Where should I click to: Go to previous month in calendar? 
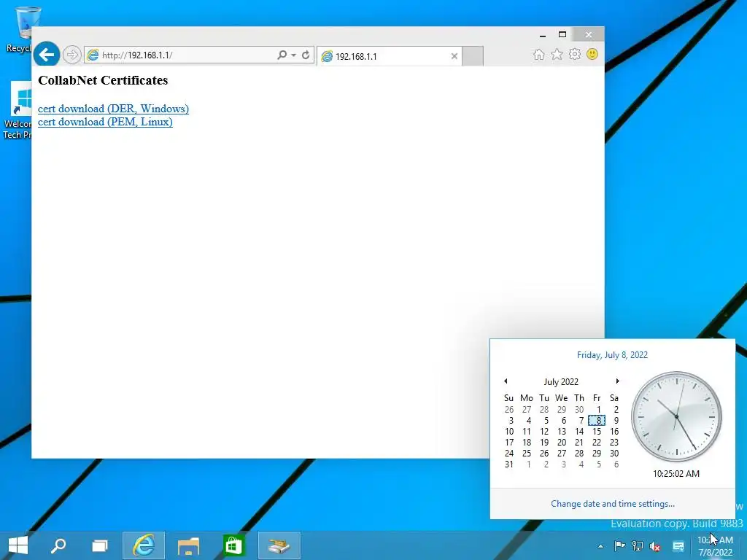[506, 381]
